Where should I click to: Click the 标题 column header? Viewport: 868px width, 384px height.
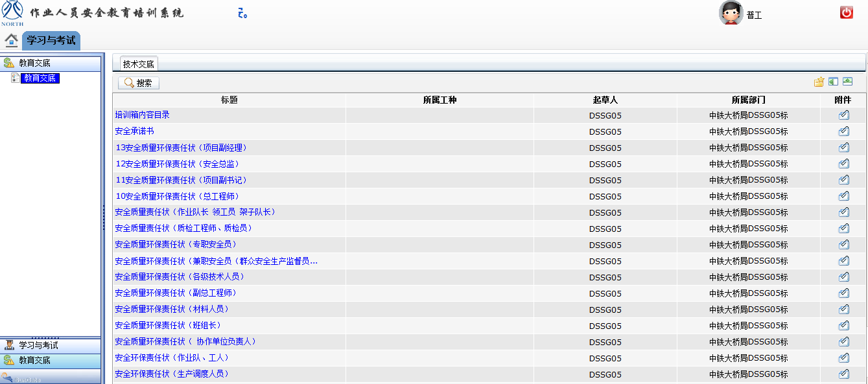[229, 100]
